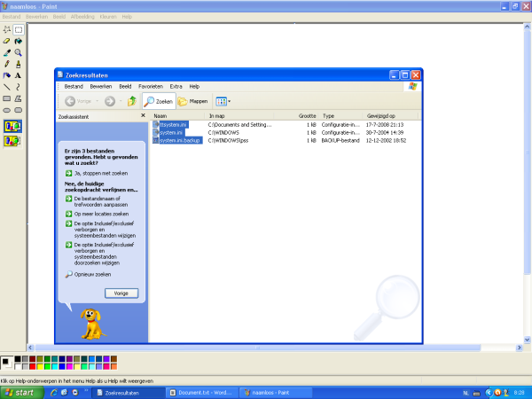Image resolution: width=532 pixels, height=399 pixels.
Task: Click the NL language indicator in tray
Action: (465, 393)
